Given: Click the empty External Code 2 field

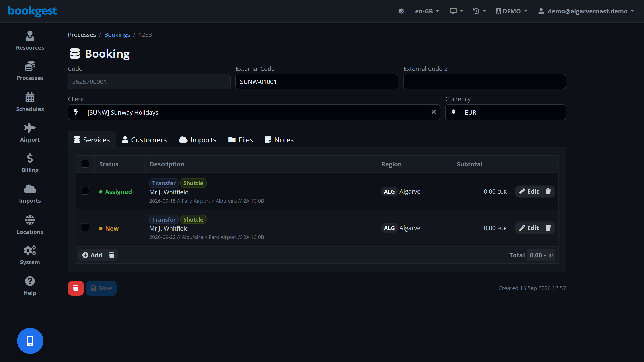Looking at the screenshot, I should click(x=485, y=82).
